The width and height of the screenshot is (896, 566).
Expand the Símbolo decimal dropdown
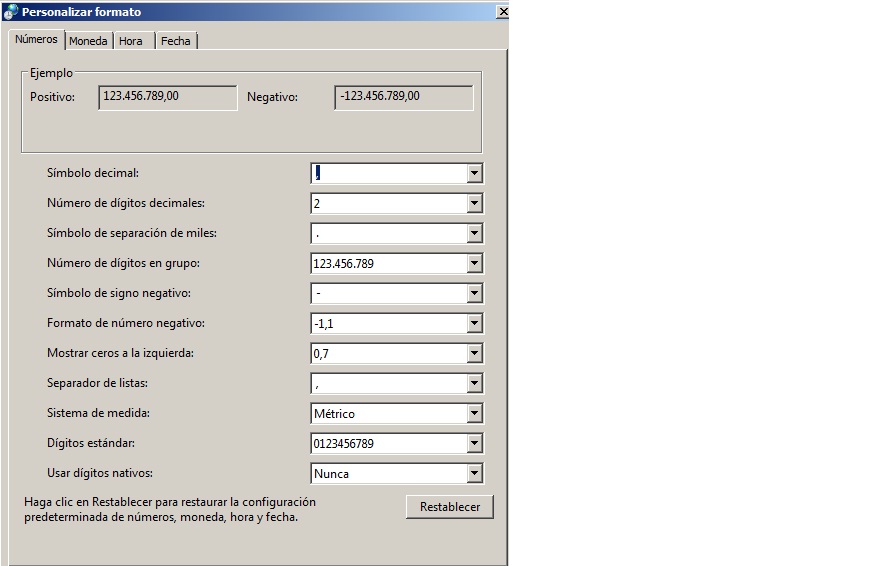[x=474, y=174]
